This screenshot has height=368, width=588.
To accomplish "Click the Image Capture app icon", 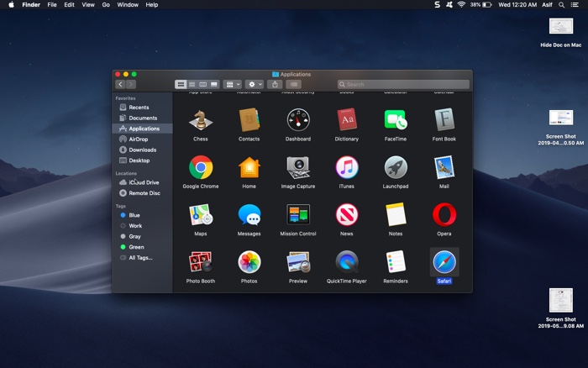I will pos(298,167).
